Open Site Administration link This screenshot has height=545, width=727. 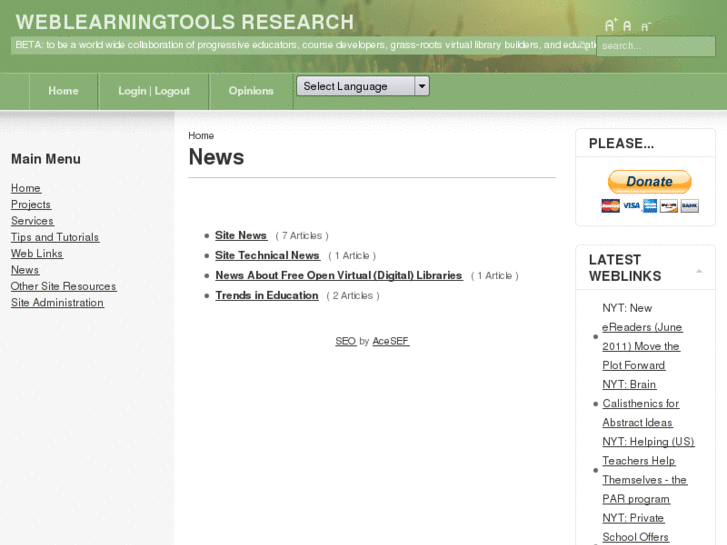pos(57,302)
